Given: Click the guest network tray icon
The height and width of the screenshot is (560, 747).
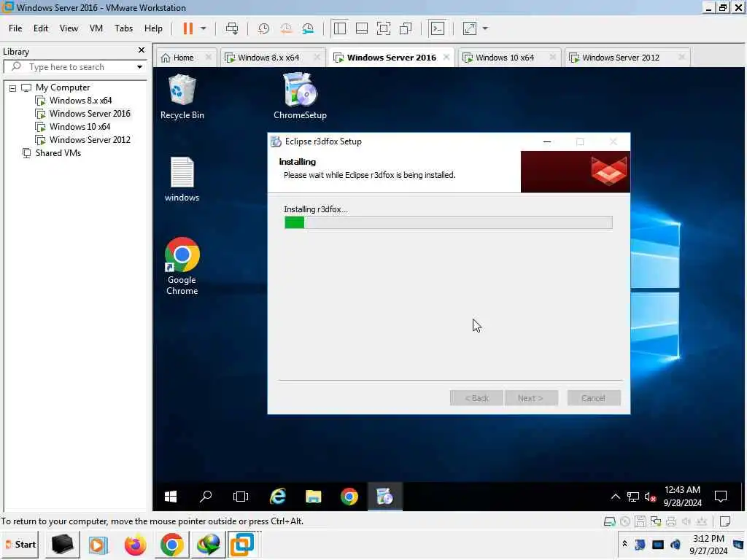Looking at the screenshot, I should (x=633, y=497).
